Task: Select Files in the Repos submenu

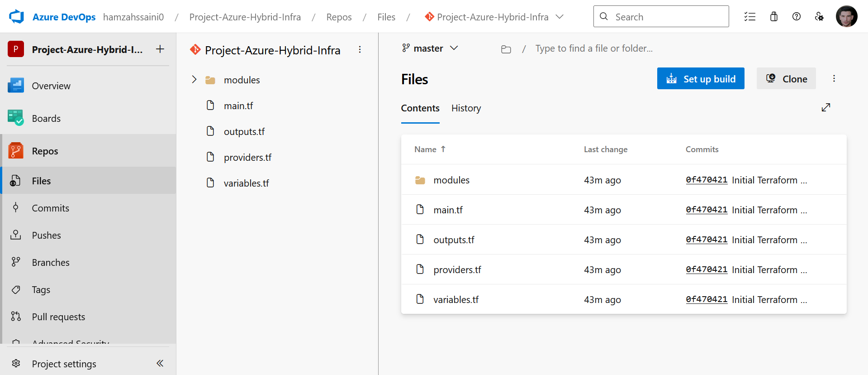Action: [89, 181]
